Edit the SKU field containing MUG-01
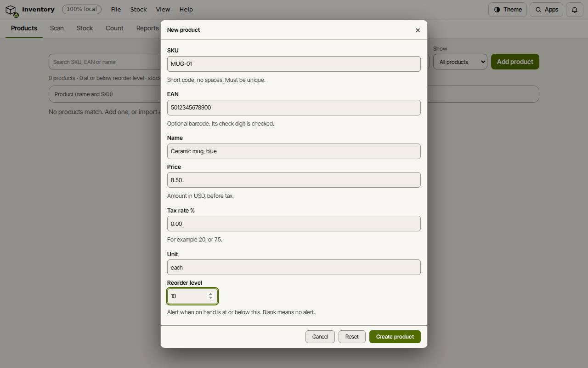 tap(294, 64)
